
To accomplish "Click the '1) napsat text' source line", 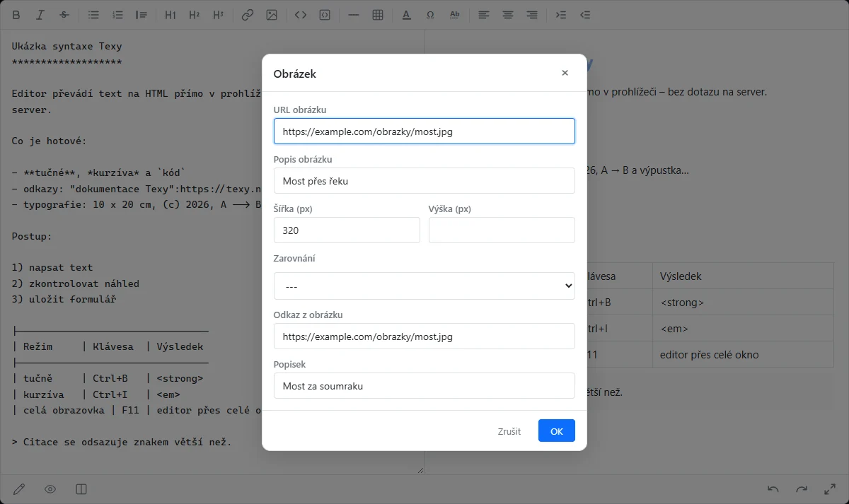I will coord(52,268).
